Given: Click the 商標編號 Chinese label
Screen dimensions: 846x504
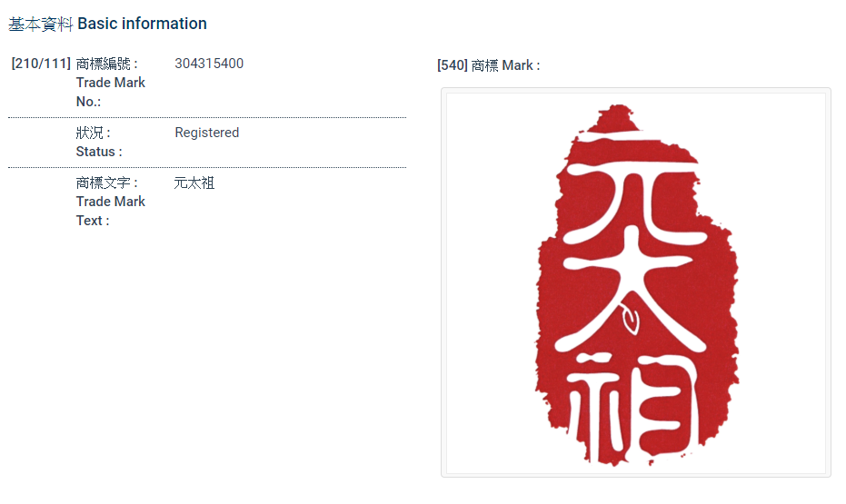Looking at the screenshot, I should (x=105, y=64).
